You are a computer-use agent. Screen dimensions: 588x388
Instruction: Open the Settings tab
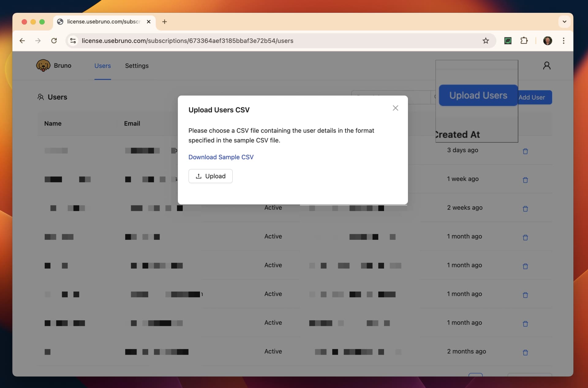point(137,66)
